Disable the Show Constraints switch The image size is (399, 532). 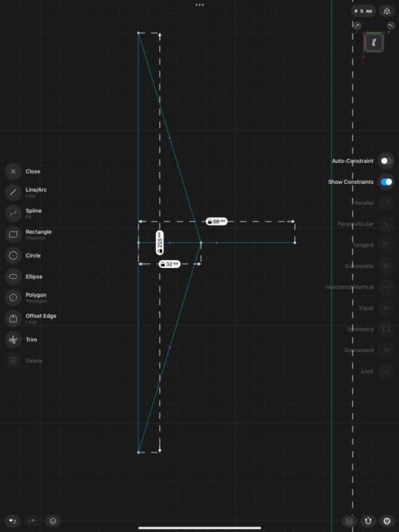tap(386, 182)
